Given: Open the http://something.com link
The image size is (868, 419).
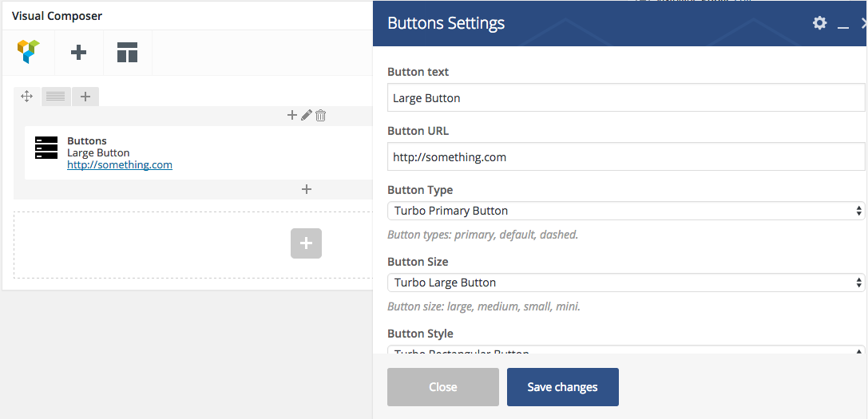Looking at the screenshot, I should (120, 165).
